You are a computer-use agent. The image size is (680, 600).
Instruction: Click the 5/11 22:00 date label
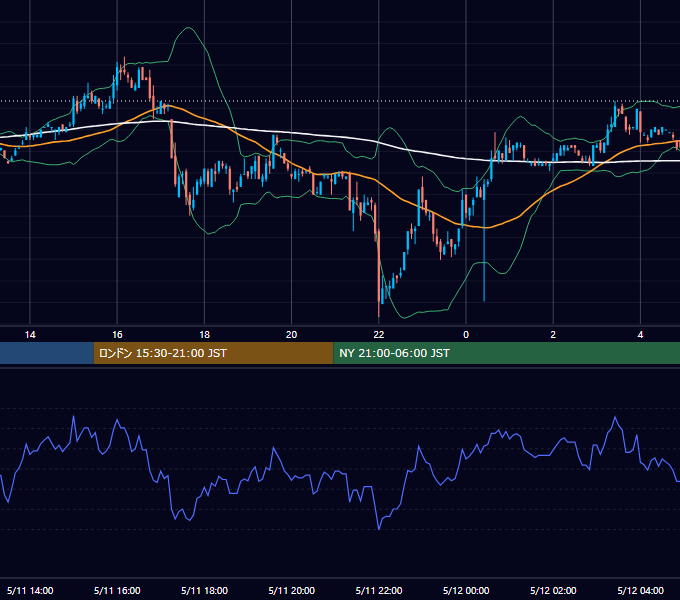(379, 590)
